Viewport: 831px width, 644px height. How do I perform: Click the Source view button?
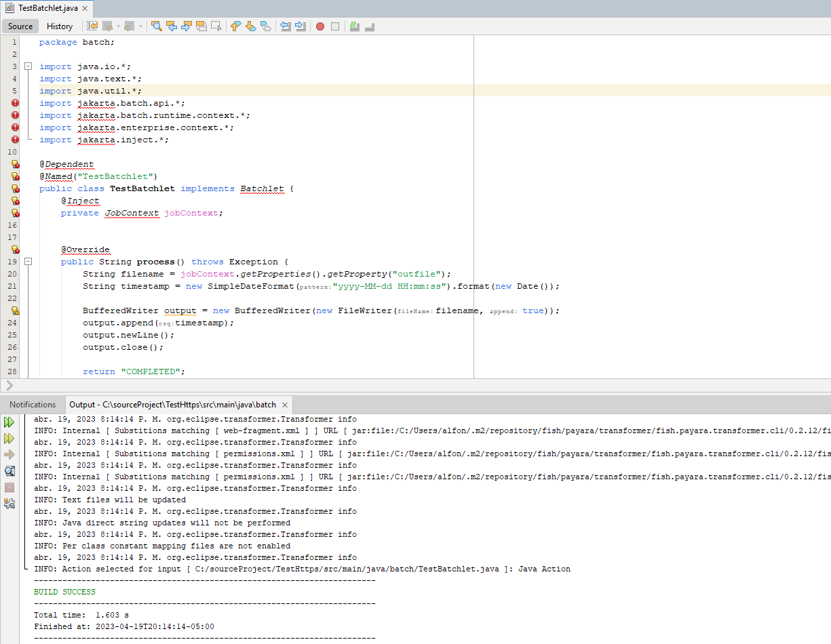[20, 26]
